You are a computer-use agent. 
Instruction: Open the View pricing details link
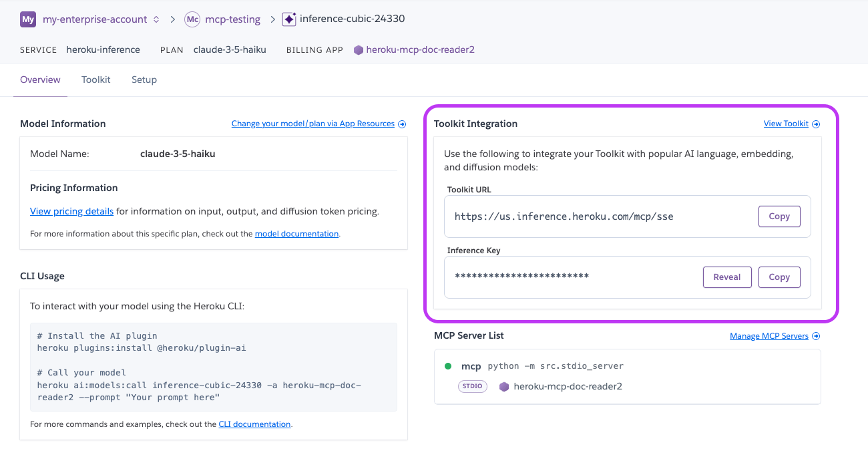(x=71, y=211)
